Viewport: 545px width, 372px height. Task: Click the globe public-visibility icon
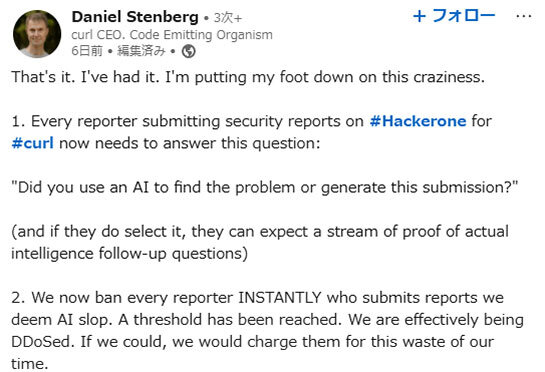pyautogui.click(x=188, y=51)
